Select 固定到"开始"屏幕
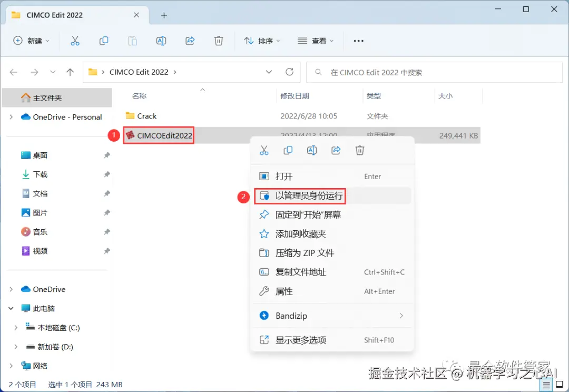This screenshot has height=392, width=569. tap(332, 215)
